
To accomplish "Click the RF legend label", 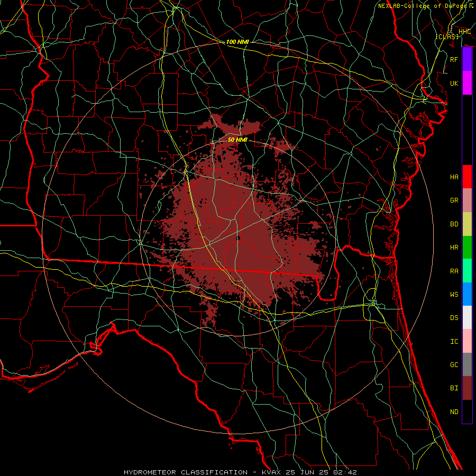I will pyautogui.click(x=454, y=59).
